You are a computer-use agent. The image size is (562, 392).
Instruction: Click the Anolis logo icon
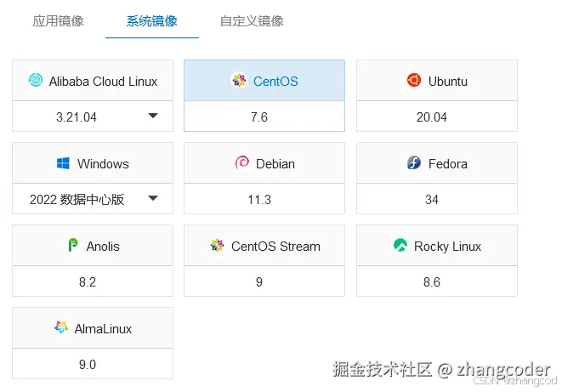point(73,246)
